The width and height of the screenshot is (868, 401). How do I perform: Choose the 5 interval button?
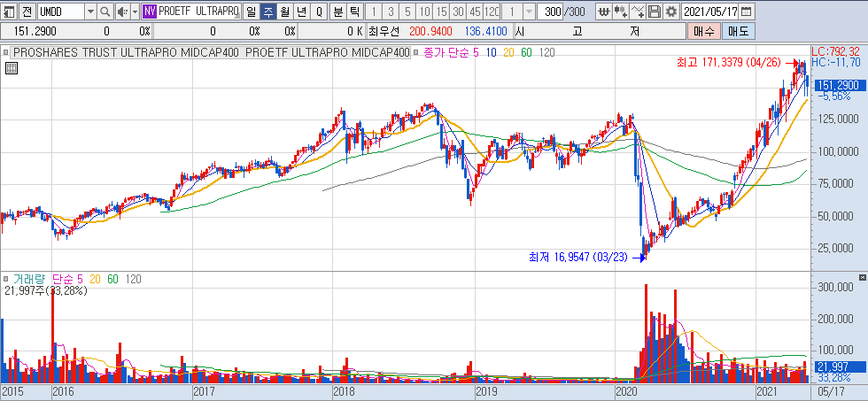(x=407, y=11)
